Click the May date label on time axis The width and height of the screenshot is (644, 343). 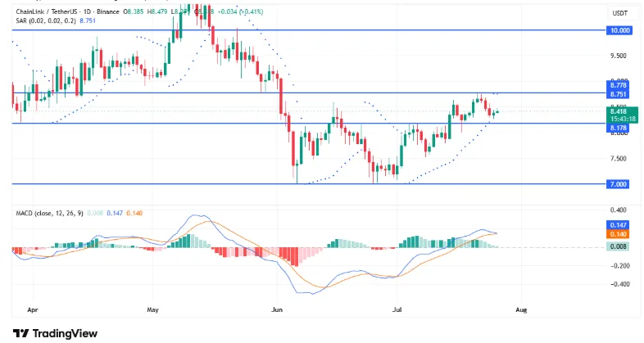152,309
